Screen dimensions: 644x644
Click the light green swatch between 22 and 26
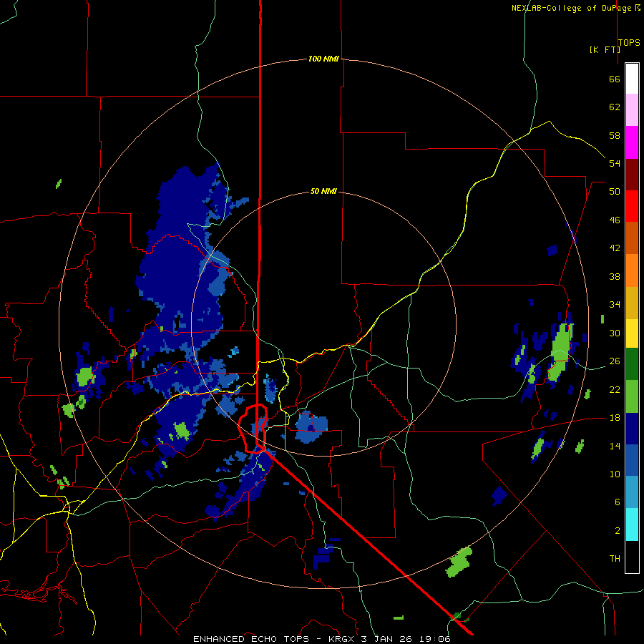click(632, 396)
